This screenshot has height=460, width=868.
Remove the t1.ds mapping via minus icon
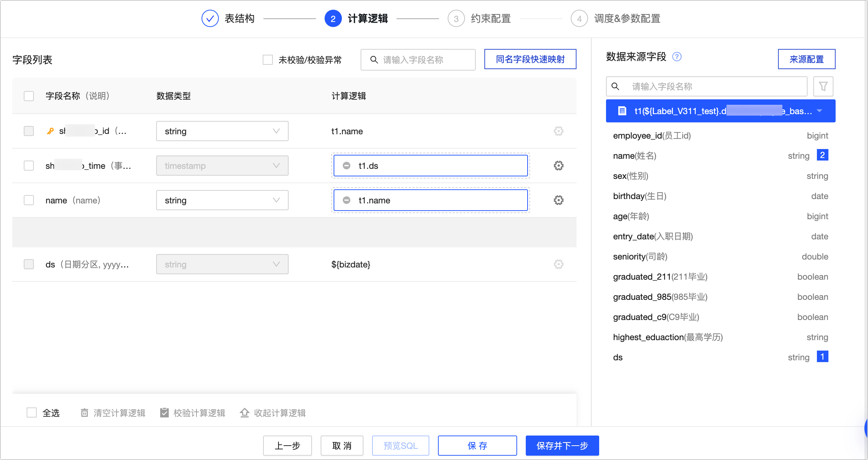346,166
